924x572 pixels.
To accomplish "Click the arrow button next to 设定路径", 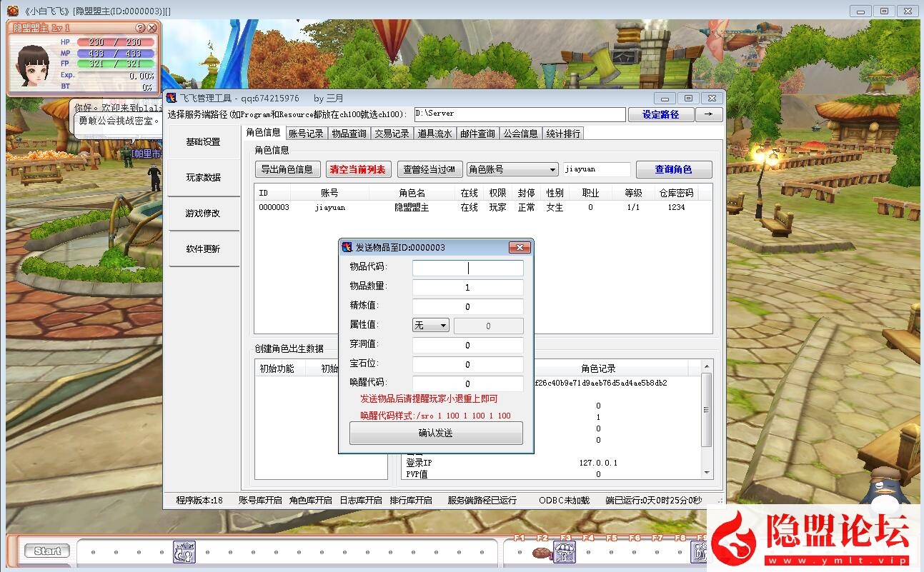I will 709,114.
